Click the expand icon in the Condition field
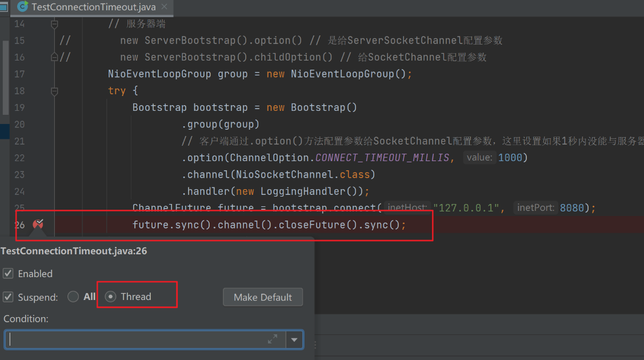644x360 pixels. coord(273,339)
